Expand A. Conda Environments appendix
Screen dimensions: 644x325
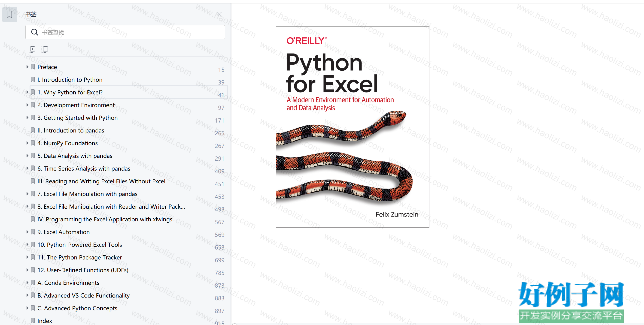(x=27, y=283)
